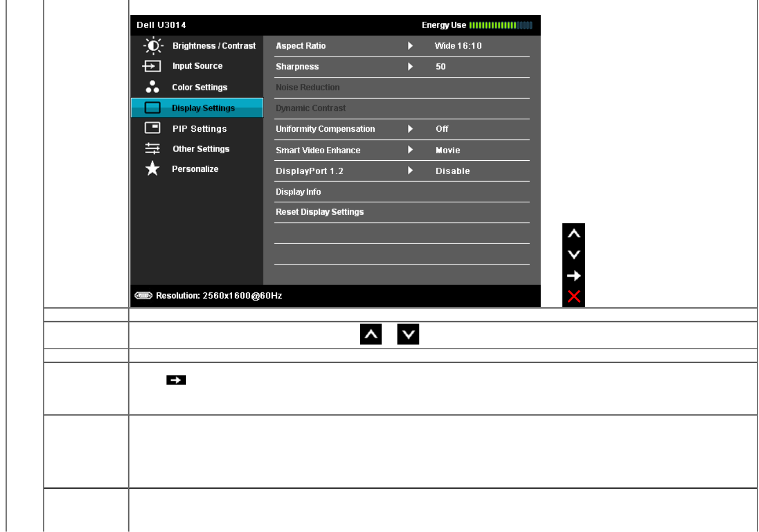759x532 pixels.
Task: Expand the Sharpness arrow
Action: click(410, 66)
